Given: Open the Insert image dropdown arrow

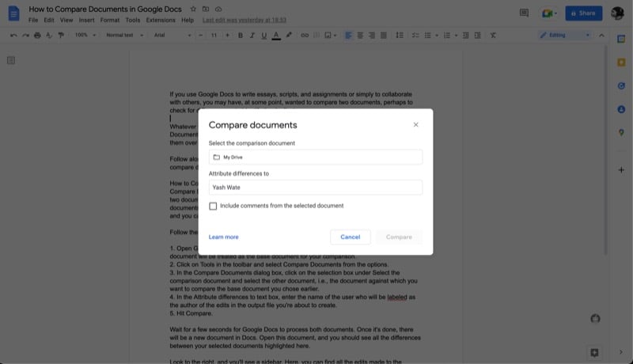Looking at the screenshot, I should [335, 36].
